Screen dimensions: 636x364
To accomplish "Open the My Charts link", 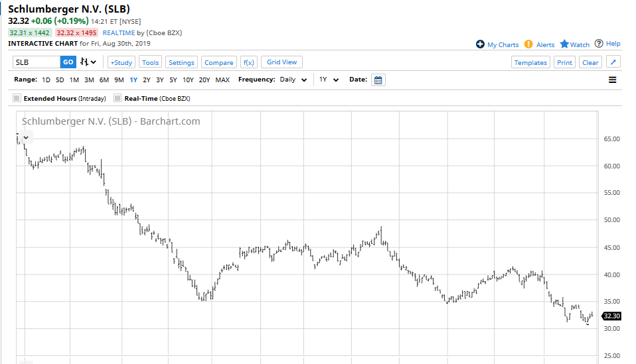I will click(x=503, y=44).
